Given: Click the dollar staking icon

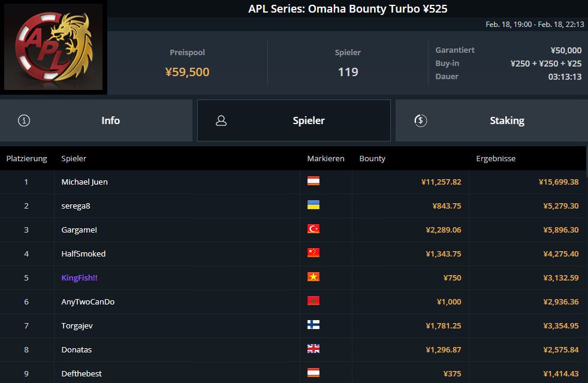Looking at the screenshot, I should 420,120.
